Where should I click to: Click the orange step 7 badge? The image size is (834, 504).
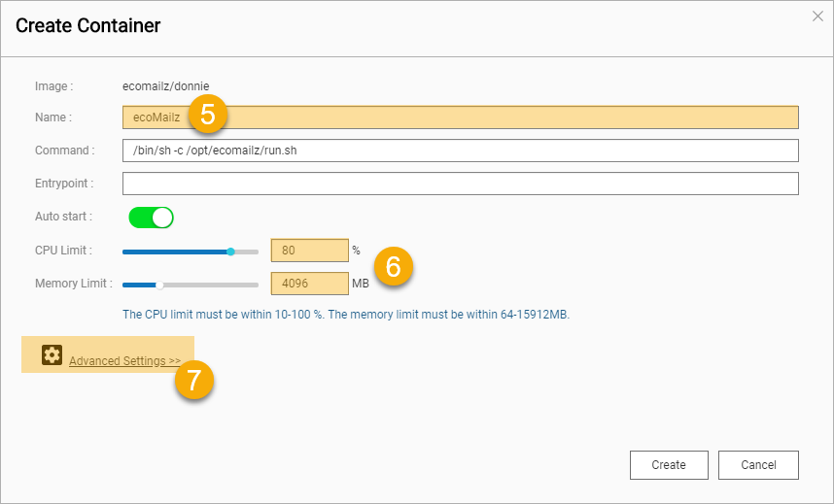point(194,380)
